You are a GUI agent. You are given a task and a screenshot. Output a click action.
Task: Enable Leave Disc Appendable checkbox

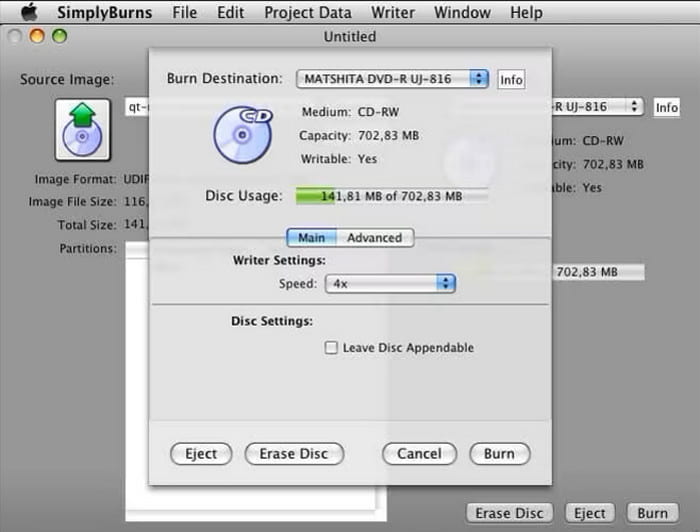click(331, 348)
